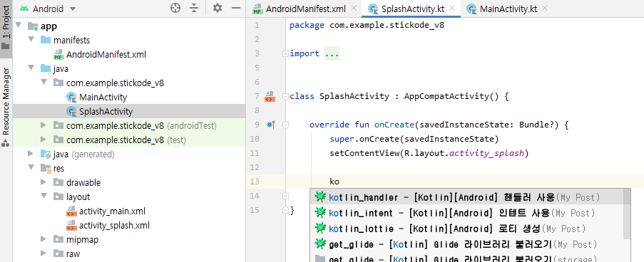
Task: Click the activity_splash reference on line 11
Action: tap(486, 153)
